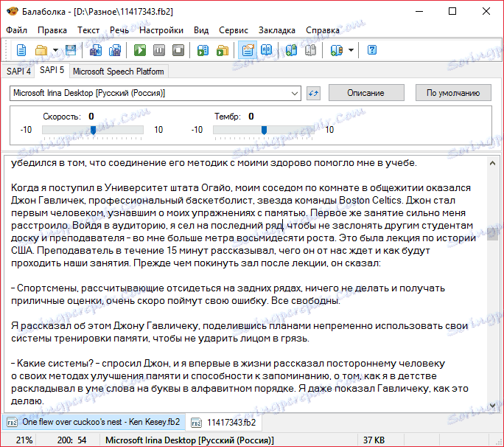This screenshot has height=447, width=504.
Task: Click the vertical scrollbar thumb
Action: click(x=492, y=234)
